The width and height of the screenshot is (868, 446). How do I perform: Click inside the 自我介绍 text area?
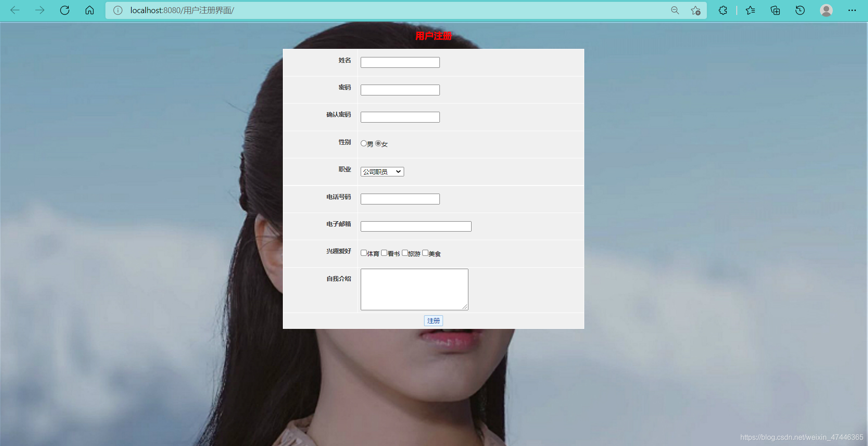tap(415, 289)
